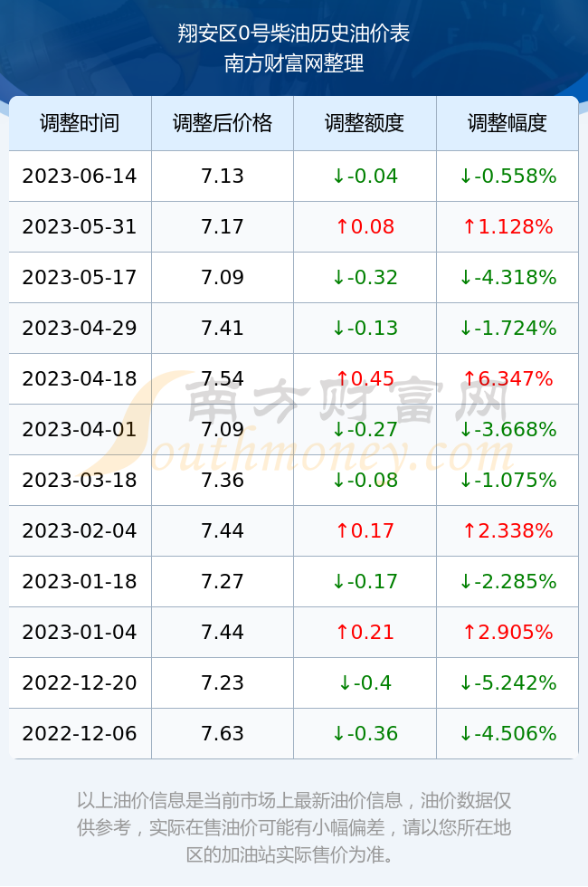Click the disclaimer text below the table
588x887 pixels.
click(293, 827)
